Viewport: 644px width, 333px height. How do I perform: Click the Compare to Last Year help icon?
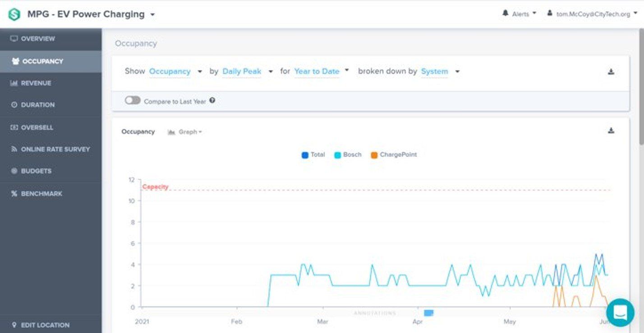point(212,101)
